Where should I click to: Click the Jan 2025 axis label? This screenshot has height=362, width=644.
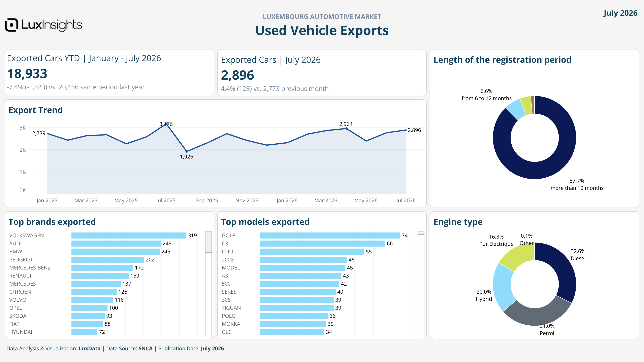47,200
